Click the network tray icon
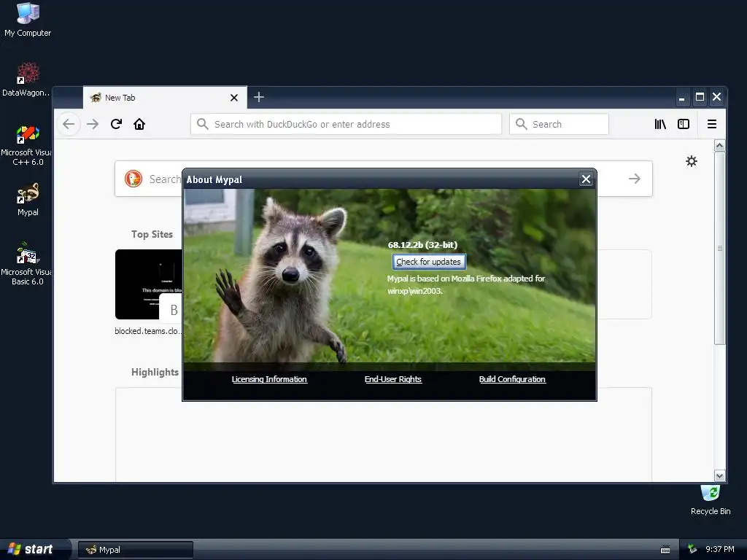This screenshot has height=560, width=747. point(692,550)
